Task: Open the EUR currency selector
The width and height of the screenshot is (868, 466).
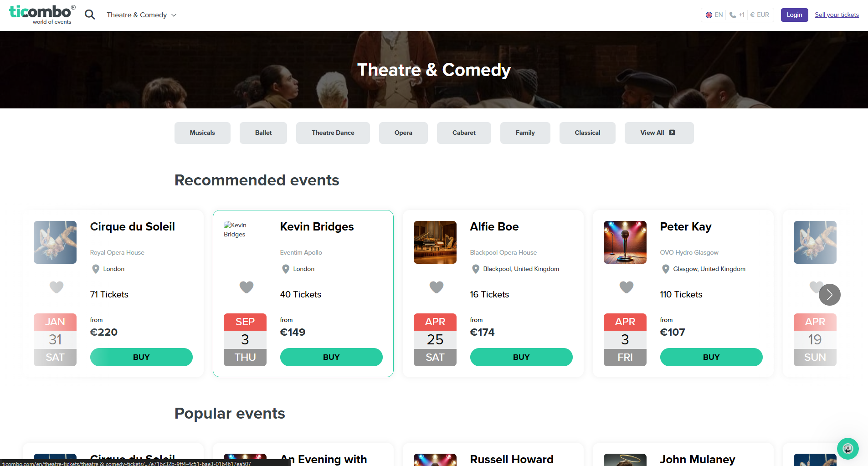Action: pyautogui.click(x=760, y=15)
